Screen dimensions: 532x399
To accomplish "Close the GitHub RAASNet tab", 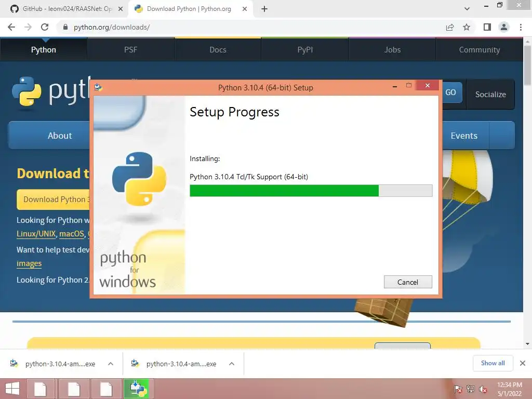I will tap(121, 9).
